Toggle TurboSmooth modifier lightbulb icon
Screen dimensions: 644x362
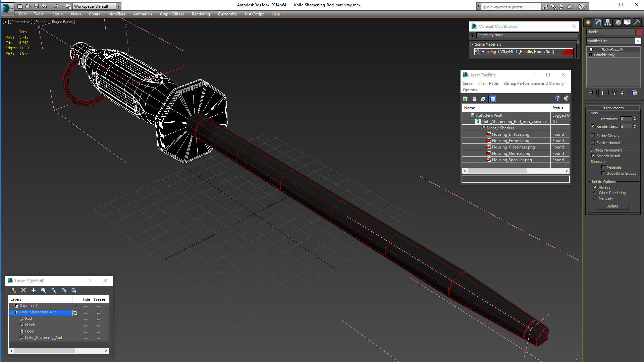pos(591,50)
